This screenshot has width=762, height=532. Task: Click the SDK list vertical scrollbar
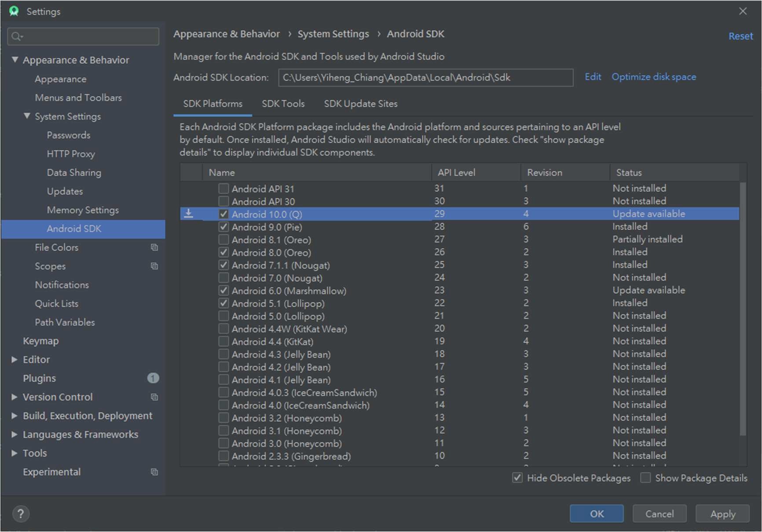coord(743,309)
